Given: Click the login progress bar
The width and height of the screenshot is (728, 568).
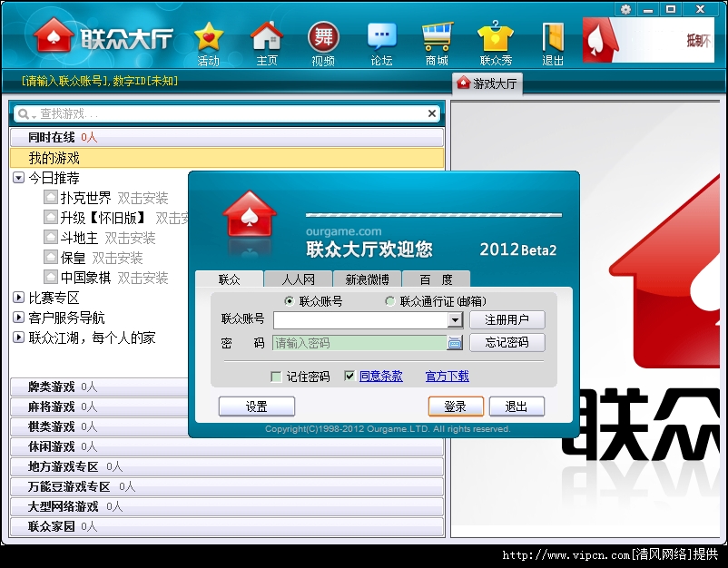Looking at the screenshot, I should (434, 215).
